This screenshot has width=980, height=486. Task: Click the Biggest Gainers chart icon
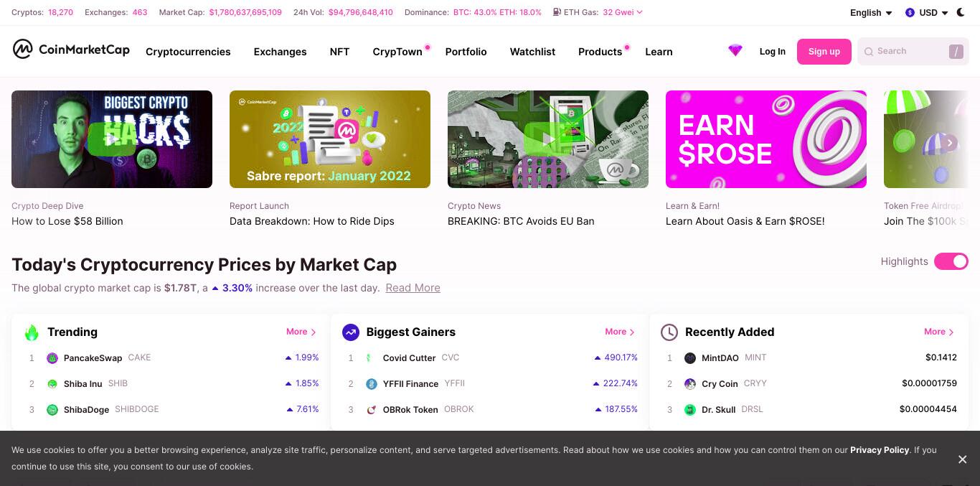(x=350, y=332)
